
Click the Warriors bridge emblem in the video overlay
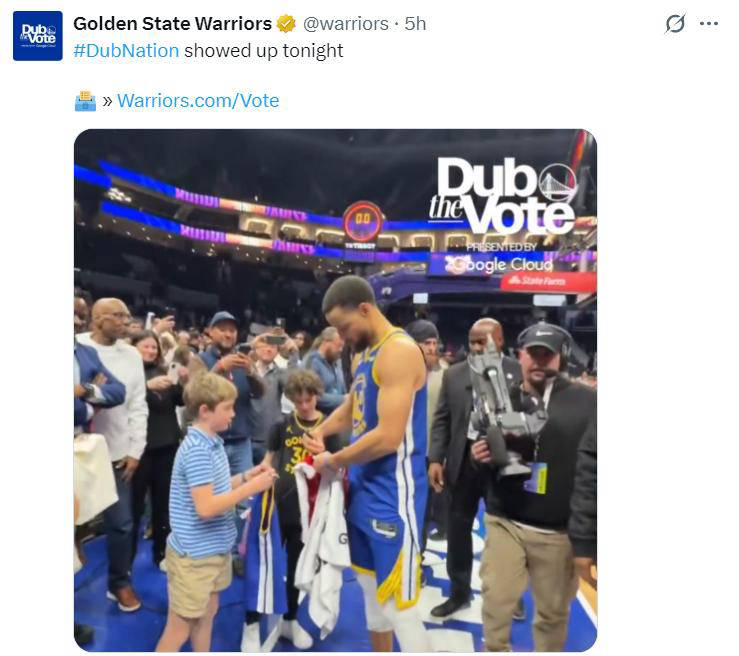[x=557, y=182]
